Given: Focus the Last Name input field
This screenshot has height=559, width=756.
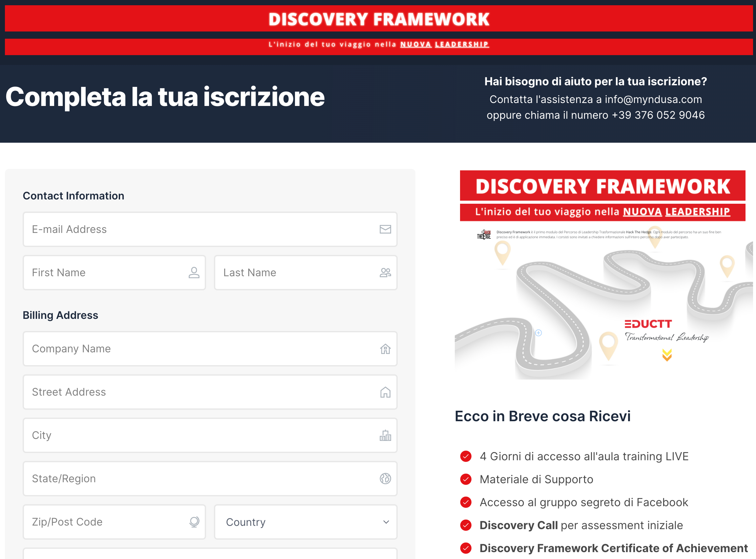Looking at the screenshot, I should coord(305,273).
